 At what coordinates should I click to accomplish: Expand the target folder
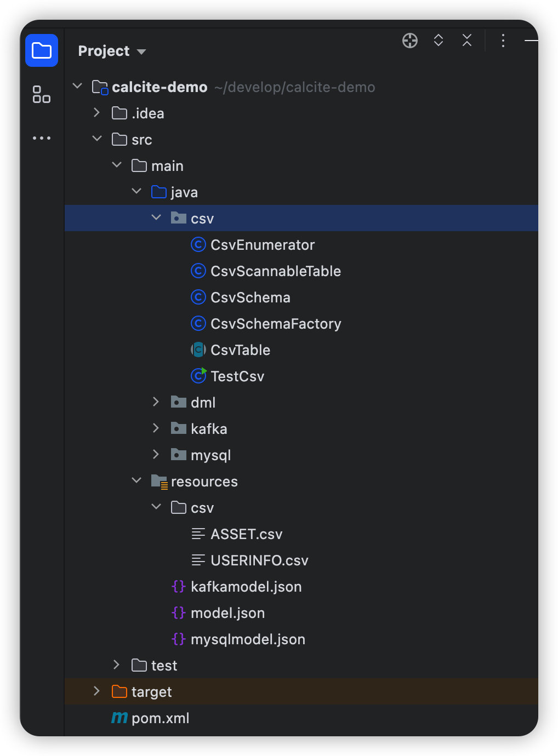[x=97, y=691]
